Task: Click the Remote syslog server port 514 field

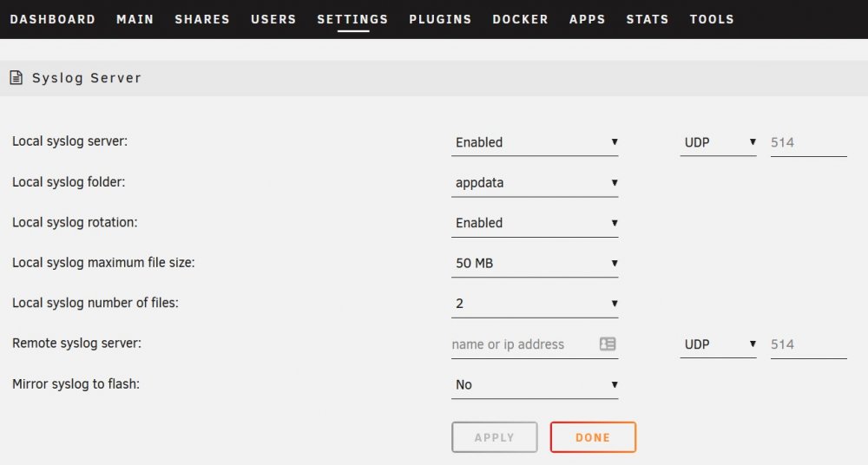Action: click(x=808, y=344)
